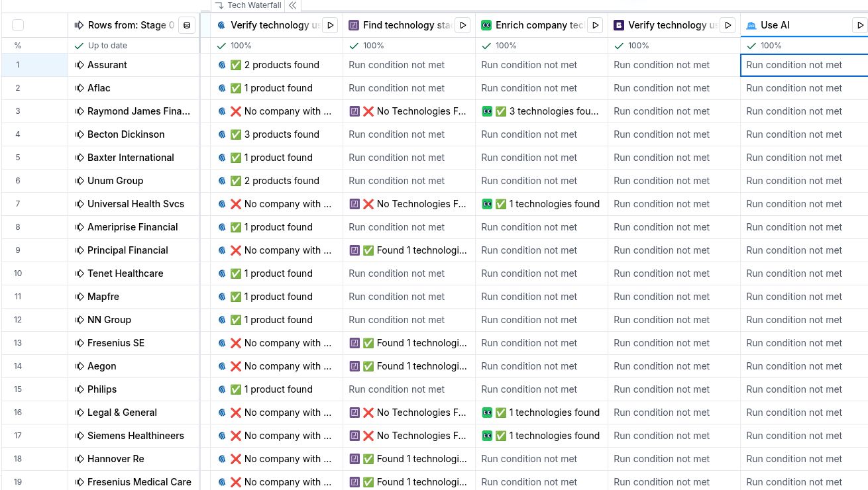This screenshot has height=490, width=868.
Task: Click the Baxter International row arrow icon
Action: point(80,158)
